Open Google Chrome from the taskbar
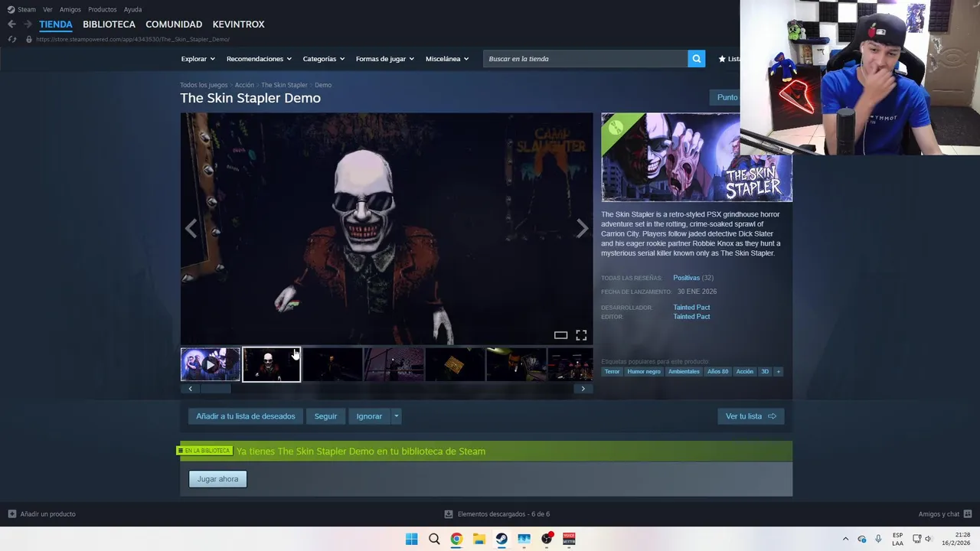 pos(456,539)
